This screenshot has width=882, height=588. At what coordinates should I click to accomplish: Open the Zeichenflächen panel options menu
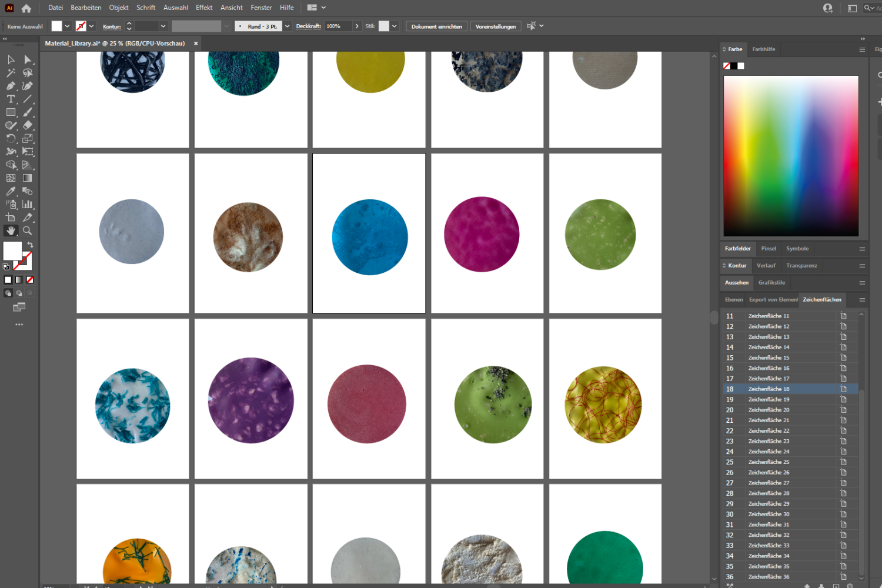pyautogui.click(x=862, y=300)
